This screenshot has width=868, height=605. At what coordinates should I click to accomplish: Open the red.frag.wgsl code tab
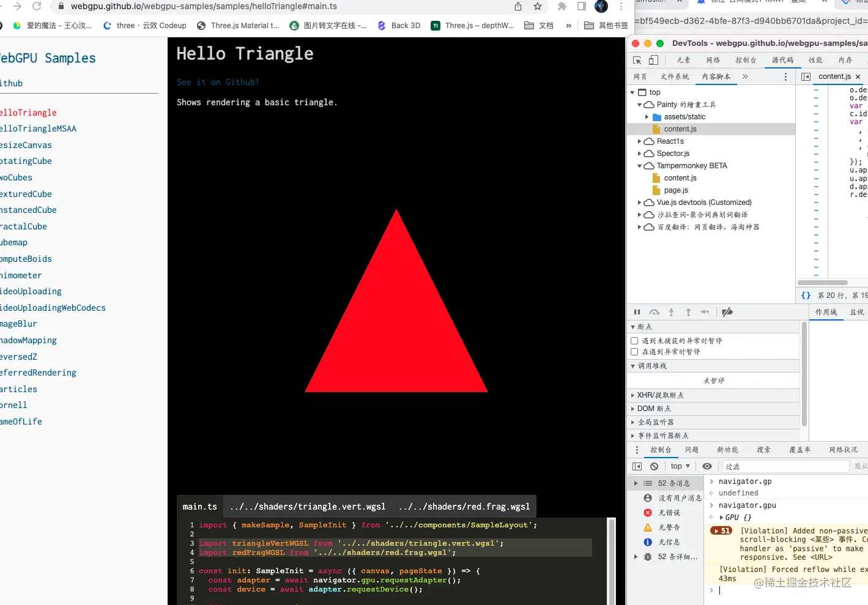464,507
